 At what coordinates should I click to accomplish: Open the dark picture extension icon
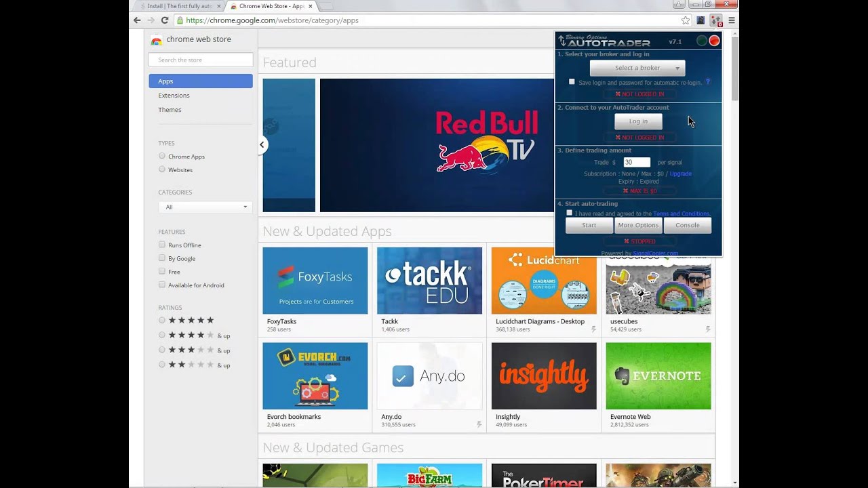pos(701,20)
